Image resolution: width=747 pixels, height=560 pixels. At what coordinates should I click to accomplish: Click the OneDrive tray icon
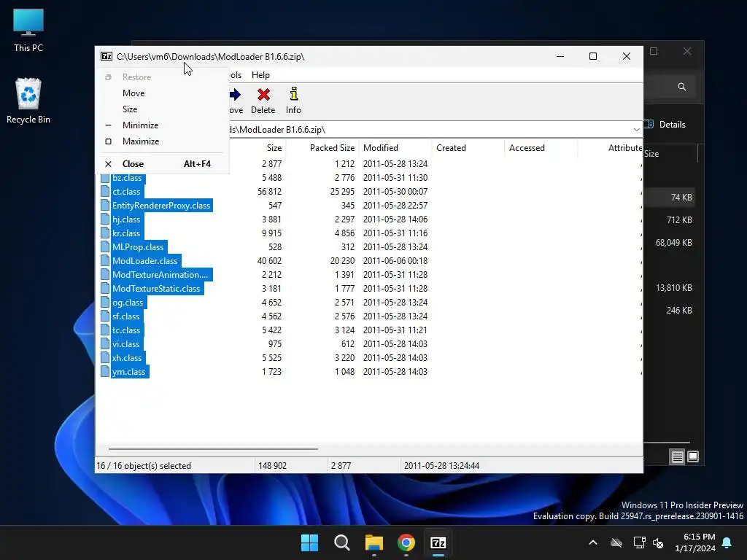(616, 542)
